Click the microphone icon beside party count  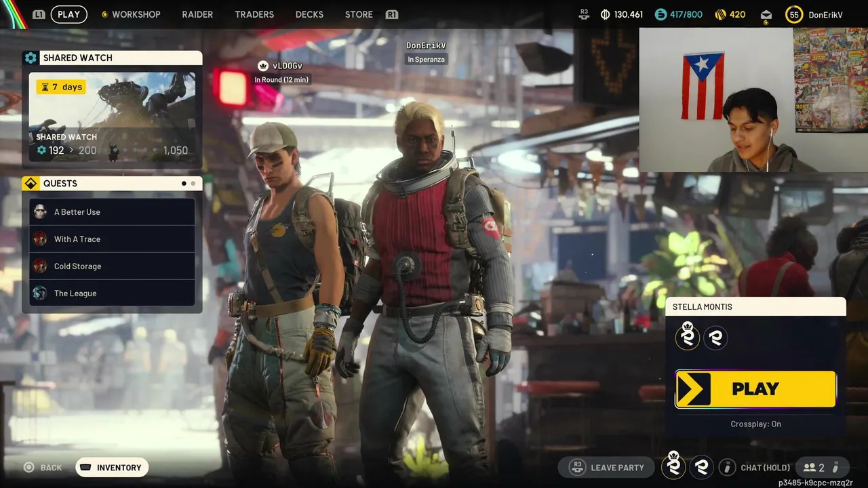835,467
